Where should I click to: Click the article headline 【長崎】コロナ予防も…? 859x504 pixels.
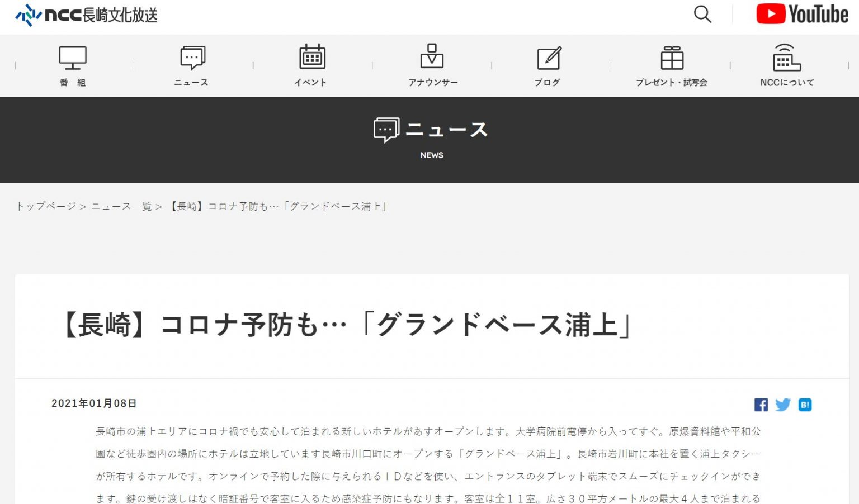coord(347,325)
